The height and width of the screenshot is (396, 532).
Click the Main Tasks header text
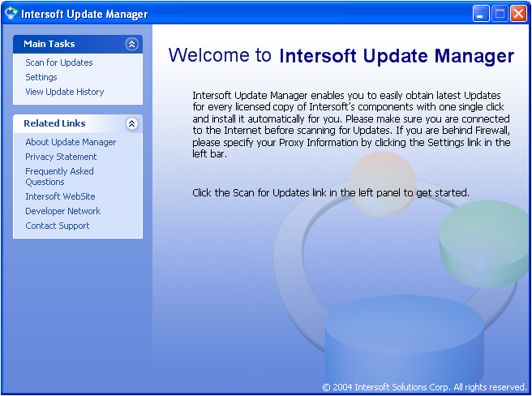49,44
